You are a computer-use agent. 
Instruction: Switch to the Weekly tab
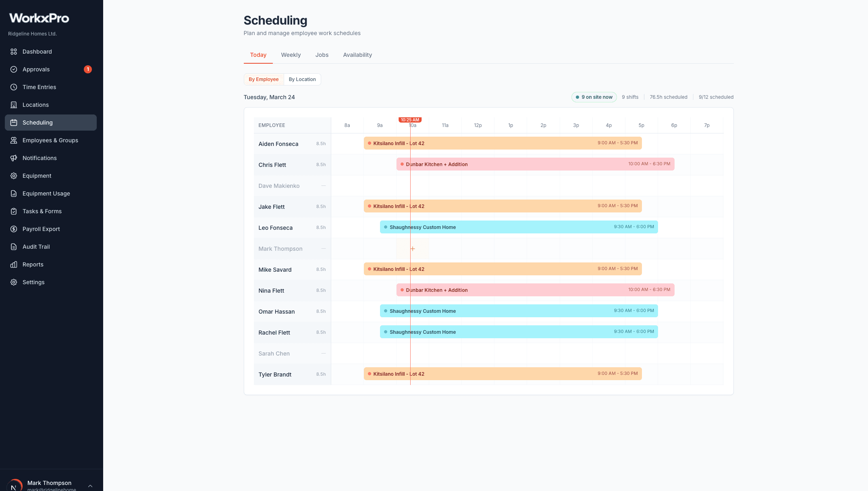click(x=291, y=55)
